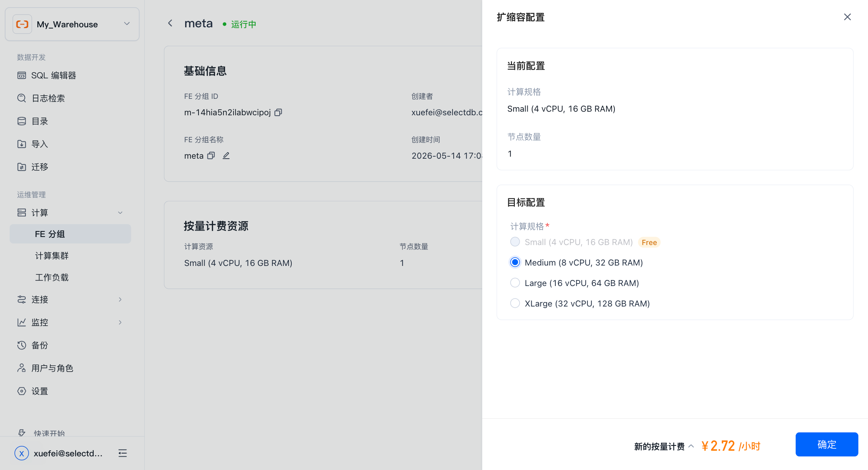Expand 新的按量计费 details caret

tap(691, 446)
